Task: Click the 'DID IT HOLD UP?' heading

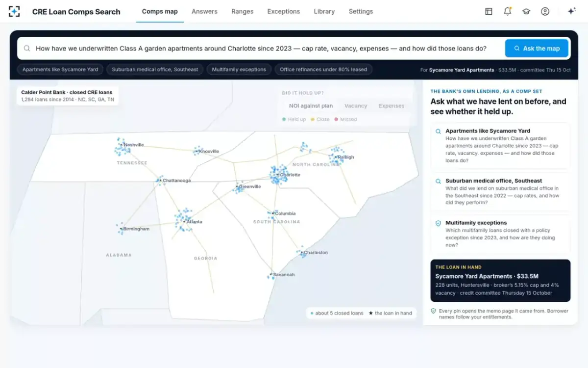Action: point(303,93)
